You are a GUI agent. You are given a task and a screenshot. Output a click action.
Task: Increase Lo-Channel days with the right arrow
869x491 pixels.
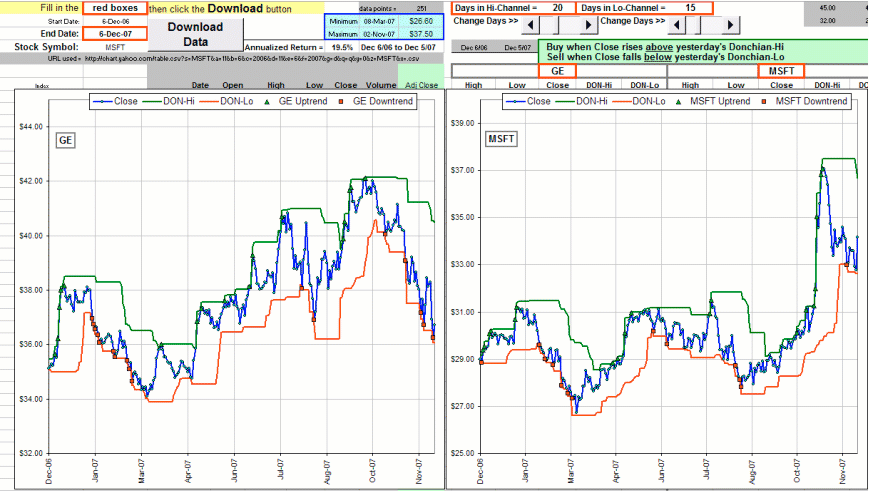pos(730,24)
